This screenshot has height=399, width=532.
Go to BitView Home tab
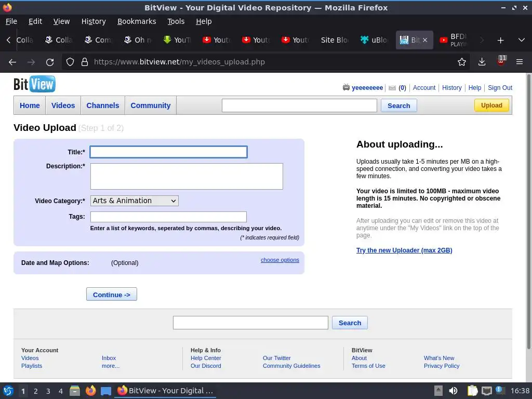[x=30, y=105]
